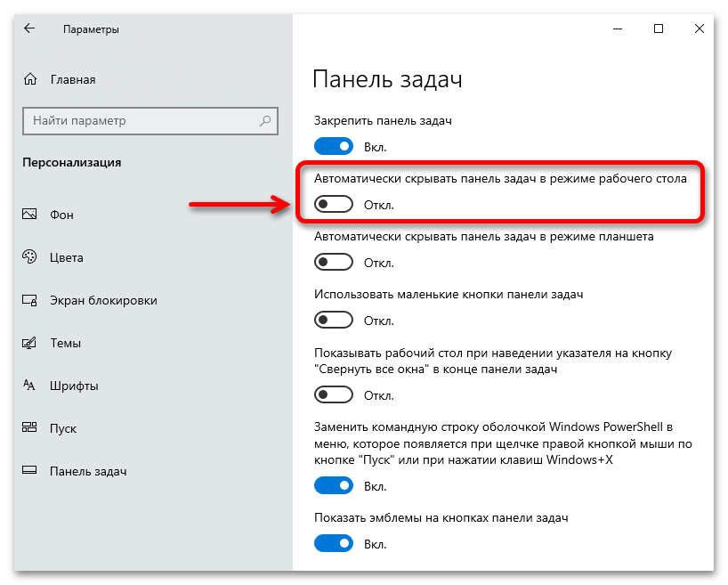Turn on small taskbar buttons toggle
The width and height of the screenshot is (728, 585).
pos(335,320)
